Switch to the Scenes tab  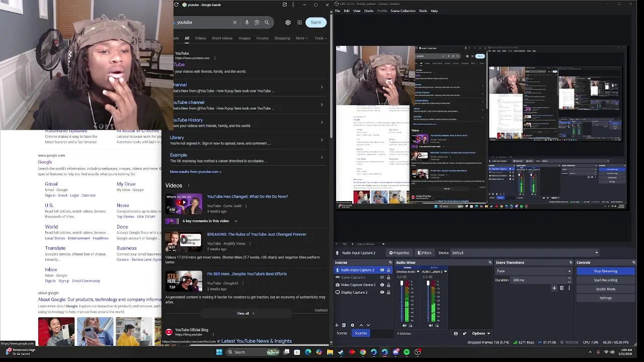click(x=342, y=333)
